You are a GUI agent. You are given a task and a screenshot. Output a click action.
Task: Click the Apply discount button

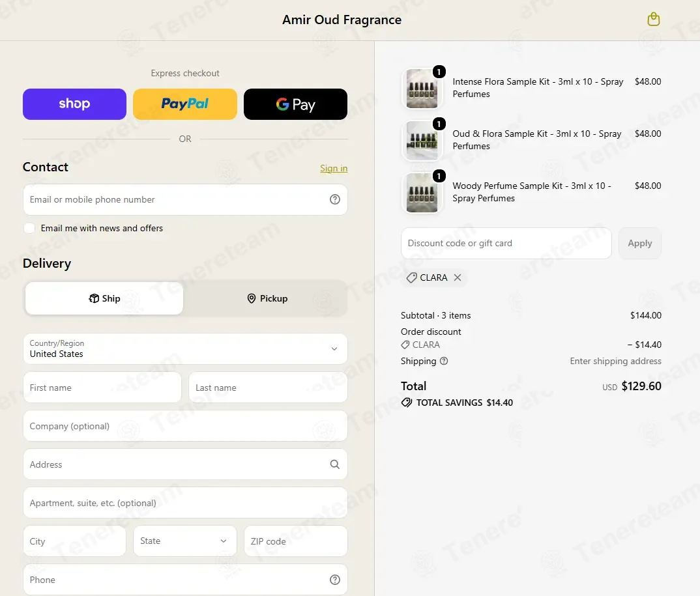coord(640,243)
